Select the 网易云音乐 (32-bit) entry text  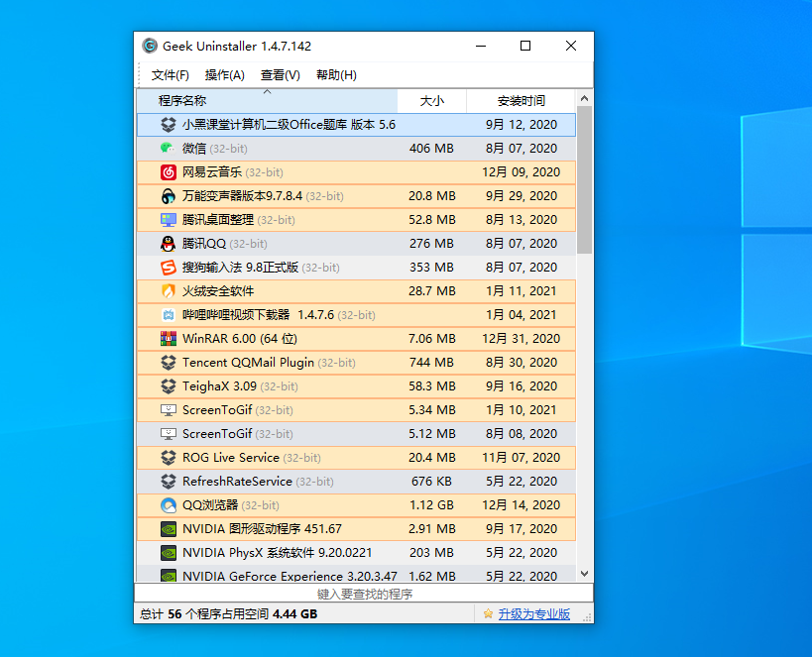point(233,172)
